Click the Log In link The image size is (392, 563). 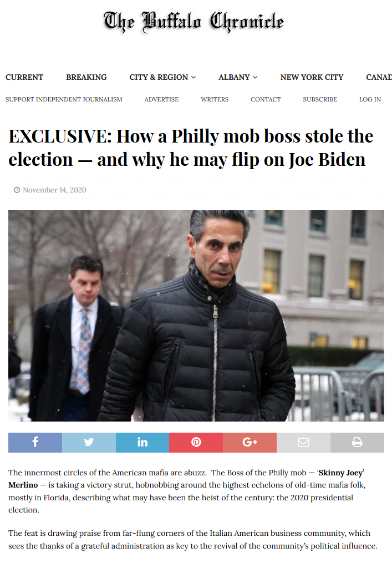pyautogui.click(x=370, y=99)
